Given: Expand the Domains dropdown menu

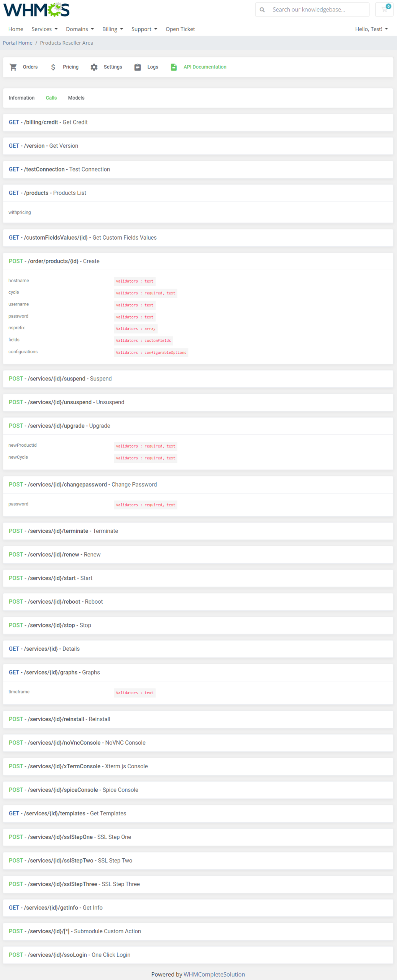Looking at the screenshot, I should pos(80,29).
